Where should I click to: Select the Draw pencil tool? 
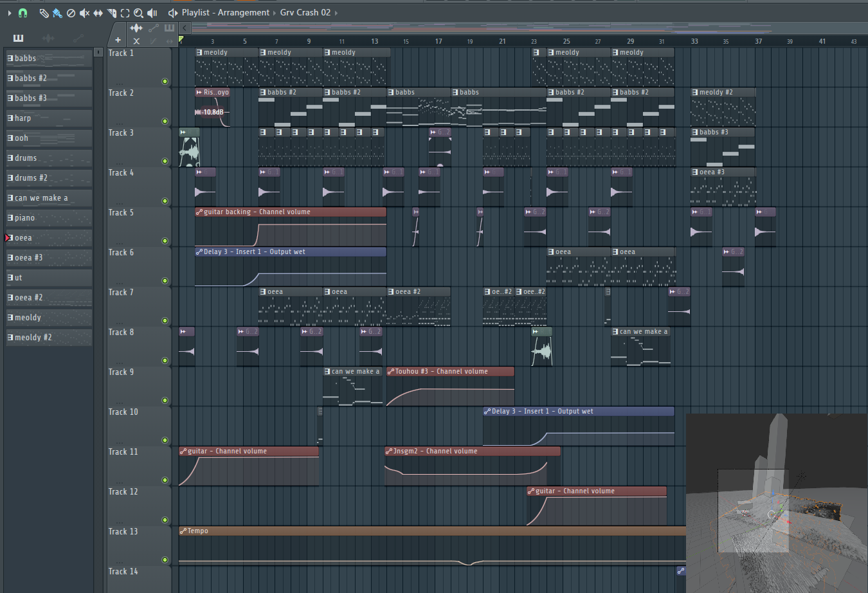pyautogui.click(x=44, y=13)
